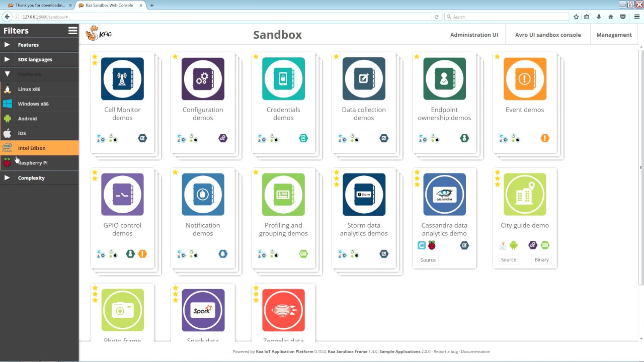
Task: Open the City guide demo icon
Action: pyautogui.click(x=525, y=195)
